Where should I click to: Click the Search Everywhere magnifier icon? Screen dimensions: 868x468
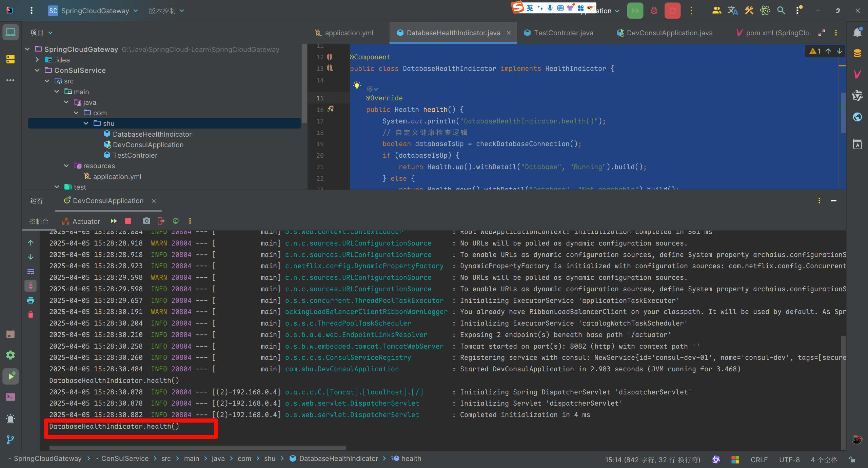781,11
